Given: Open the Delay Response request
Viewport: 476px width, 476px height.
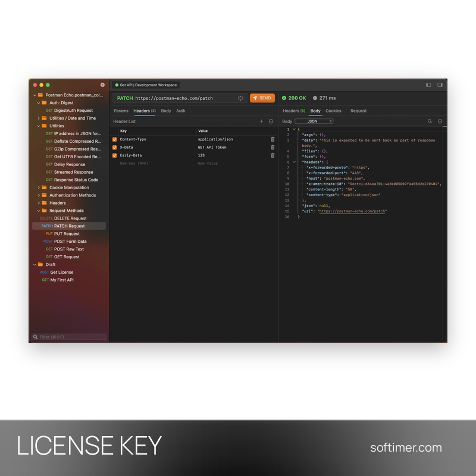Looking at the screenshot, I should tap(65, 164).
